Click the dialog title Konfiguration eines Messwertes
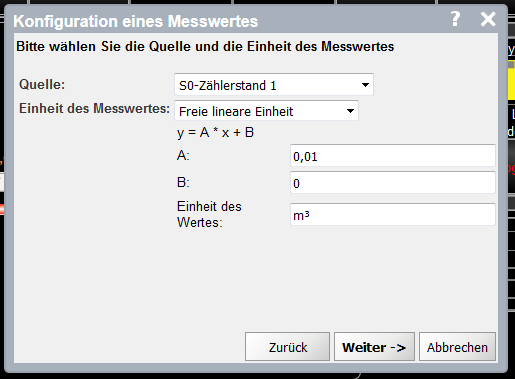The width and height of the screenshot is (515, 379). [136, 21]
